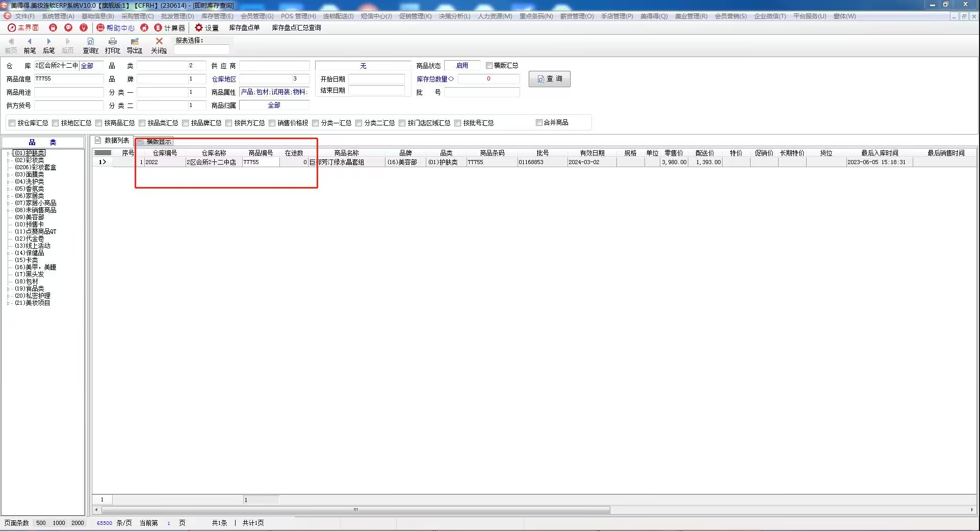Open 设置 settings gear
The image size is (980, 531).
207,28
